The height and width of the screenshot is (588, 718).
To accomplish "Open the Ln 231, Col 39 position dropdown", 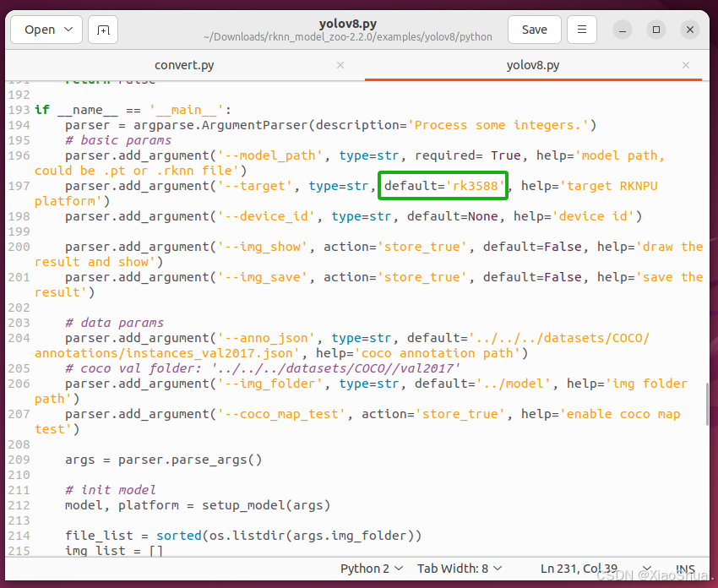I will [x=596, y=569].
